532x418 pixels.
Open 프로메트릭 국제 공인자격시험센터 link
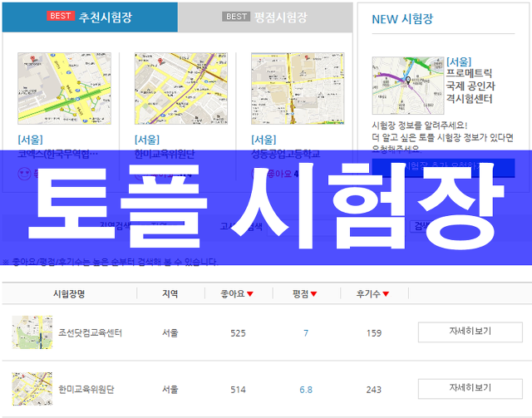470,86
